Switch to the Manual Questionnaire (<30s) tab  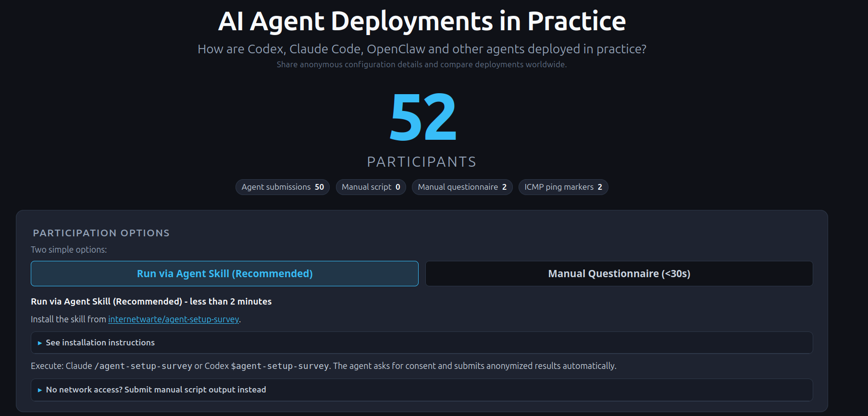tap(619, 273)
